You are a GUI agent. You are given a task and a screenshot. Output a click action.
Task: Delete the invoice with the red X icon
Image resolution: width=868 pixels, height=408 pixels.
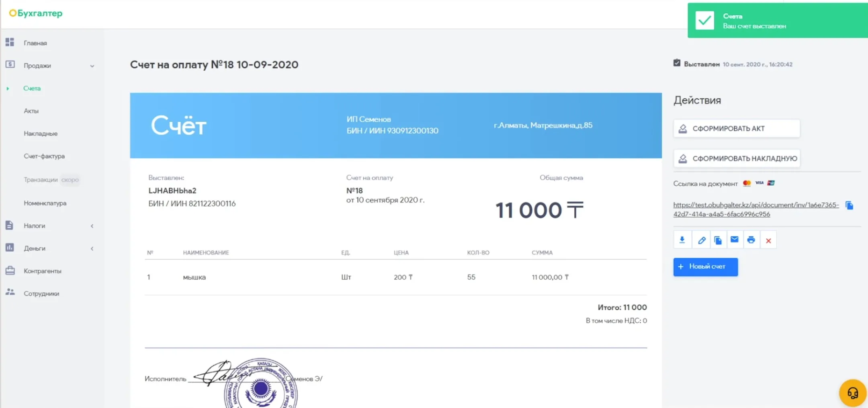(x=768, y=241)
